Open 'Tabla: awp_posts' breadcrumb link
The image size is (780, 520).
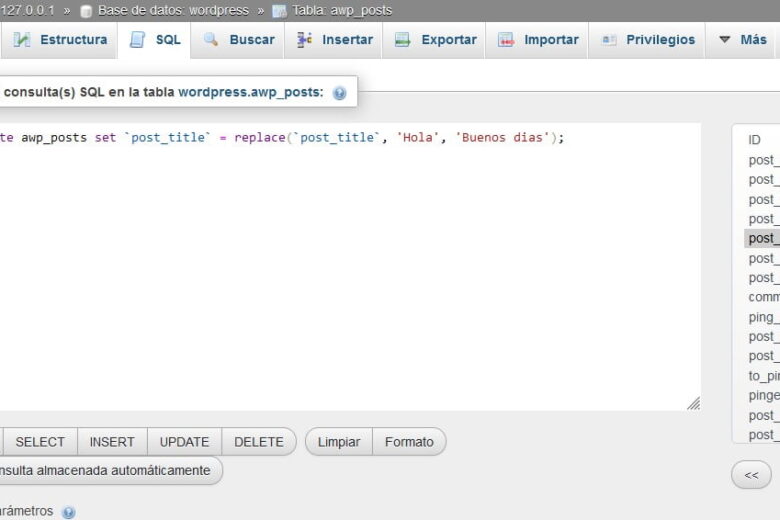(342, 10)
